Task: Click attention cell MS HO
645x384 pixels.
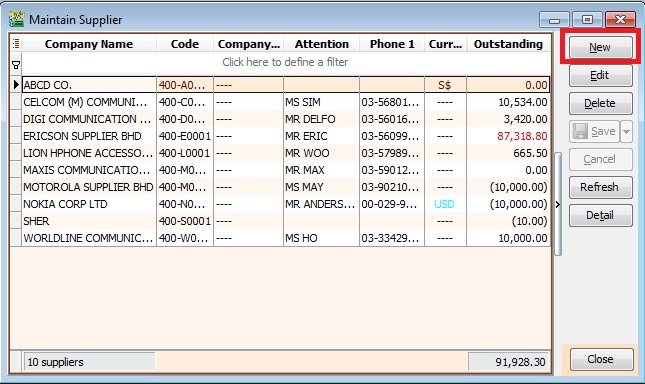Action: coord(321,238)
